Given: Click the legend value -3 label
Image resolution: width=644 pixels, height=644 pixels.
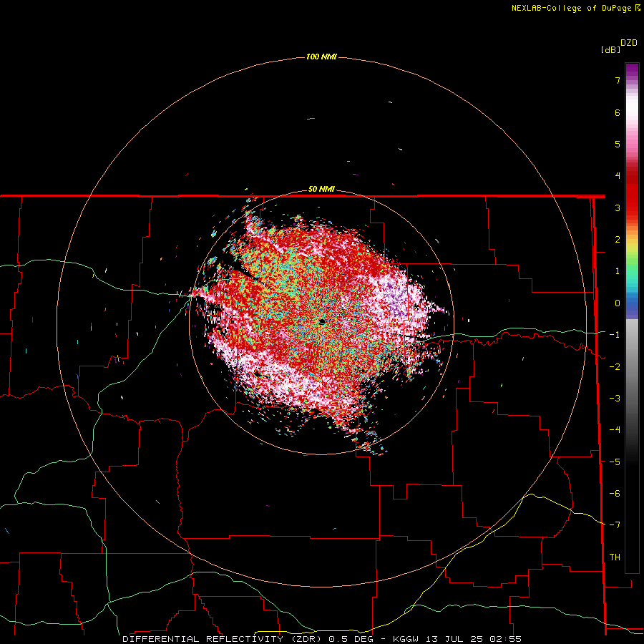Looking at the screenshot, I should pos(615,399).
